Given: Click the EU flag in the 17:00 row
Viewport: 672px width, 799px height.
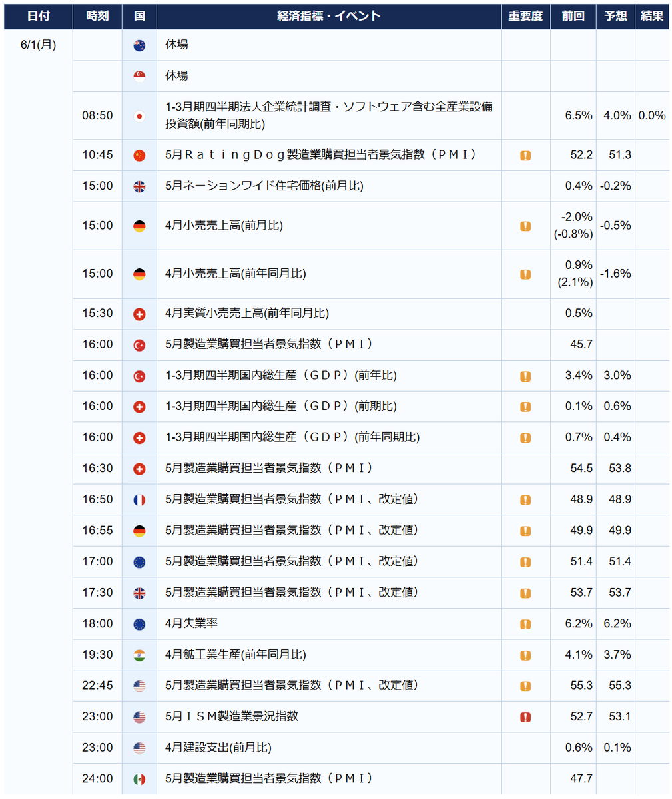Looking at the screenshot, I should (139, 562).
